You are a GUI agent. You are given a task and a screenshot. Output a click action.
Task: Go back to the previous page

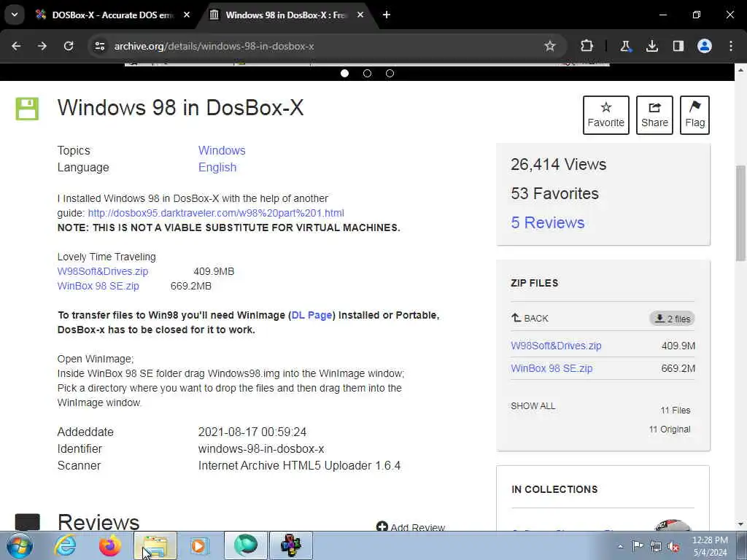tap(16, 46)
